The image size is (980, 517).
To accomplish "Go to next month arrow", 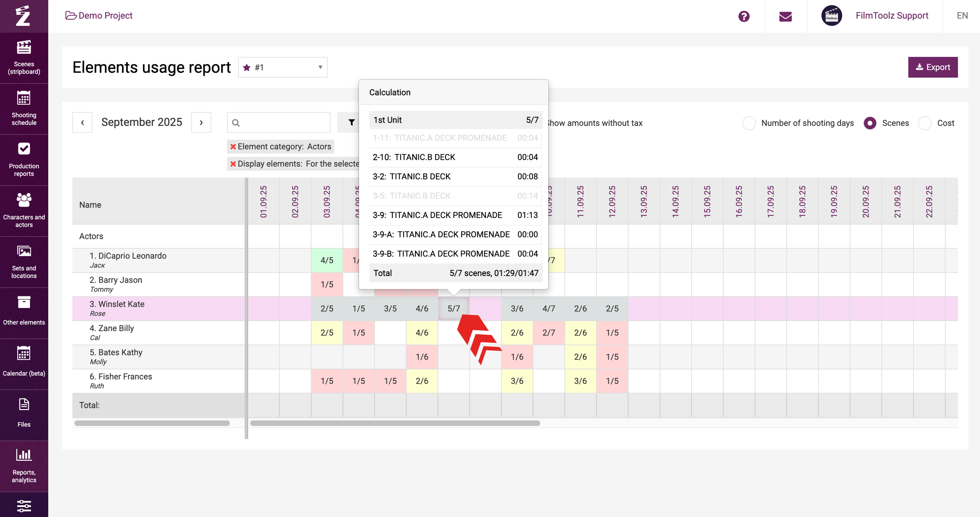I will click(x=201, y=122).
